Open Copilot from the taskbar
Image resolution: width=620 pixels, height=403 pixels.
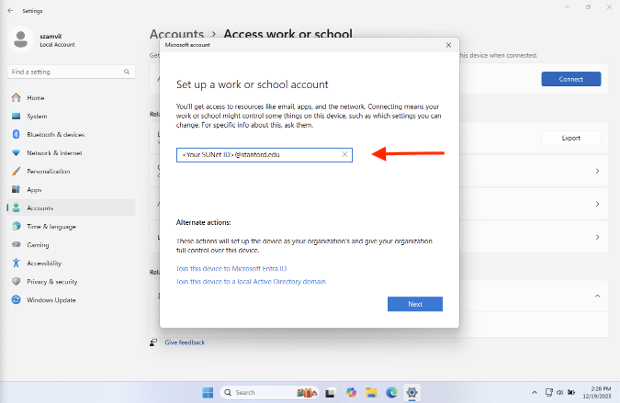click(351, 392)
